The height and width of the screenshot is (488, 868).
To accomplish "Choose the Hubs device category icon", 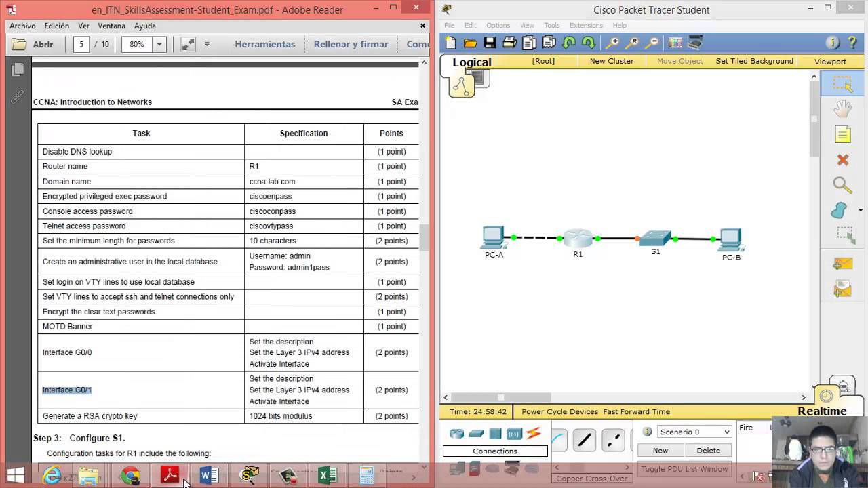I will (495, 434).
